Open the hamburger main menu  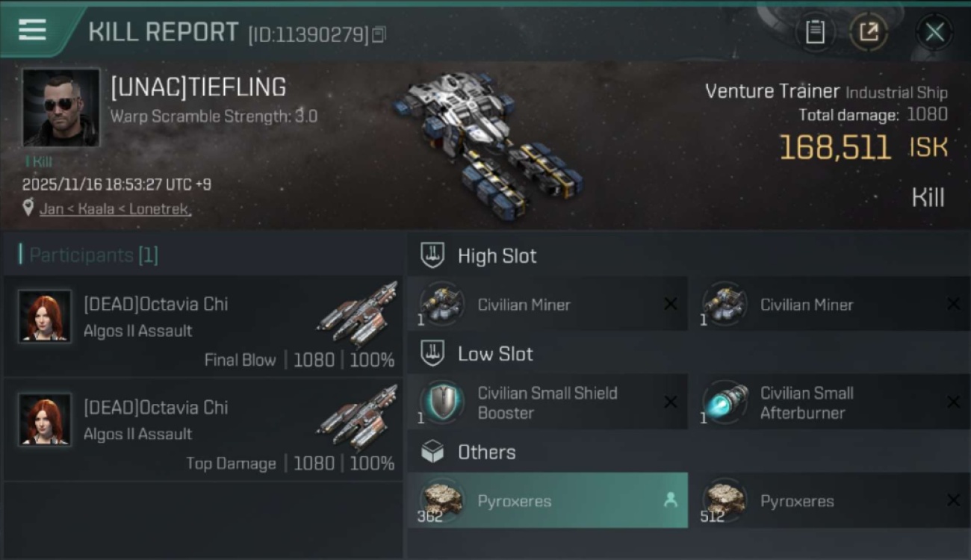[x=32, y=30]
